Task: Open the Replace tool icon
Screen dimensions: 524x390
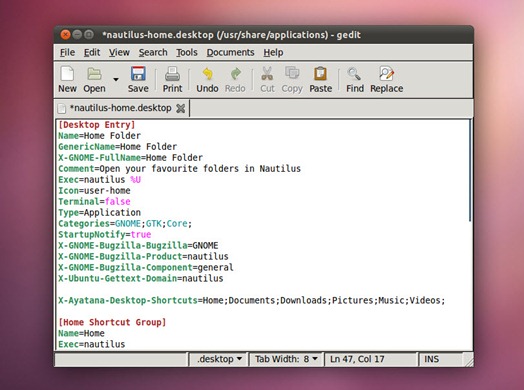Action: (x=386, y=74)
